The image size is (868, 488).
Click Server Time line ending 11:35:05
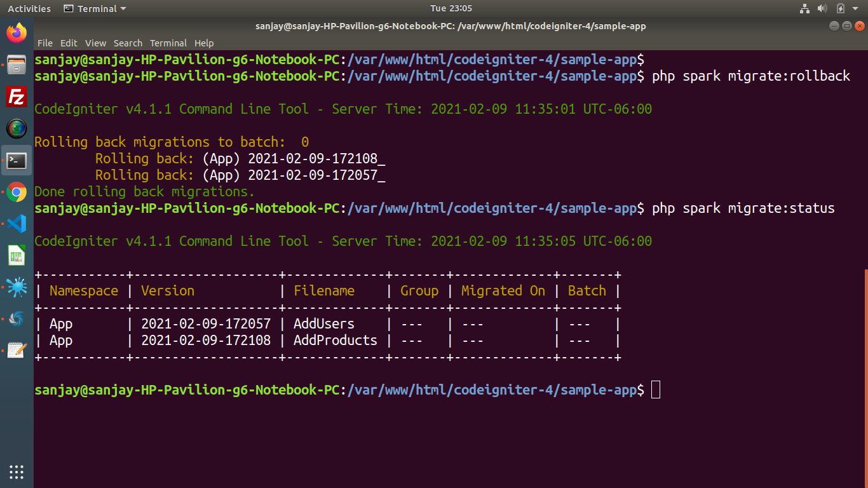pyautogui.click(x=343, y=241)
